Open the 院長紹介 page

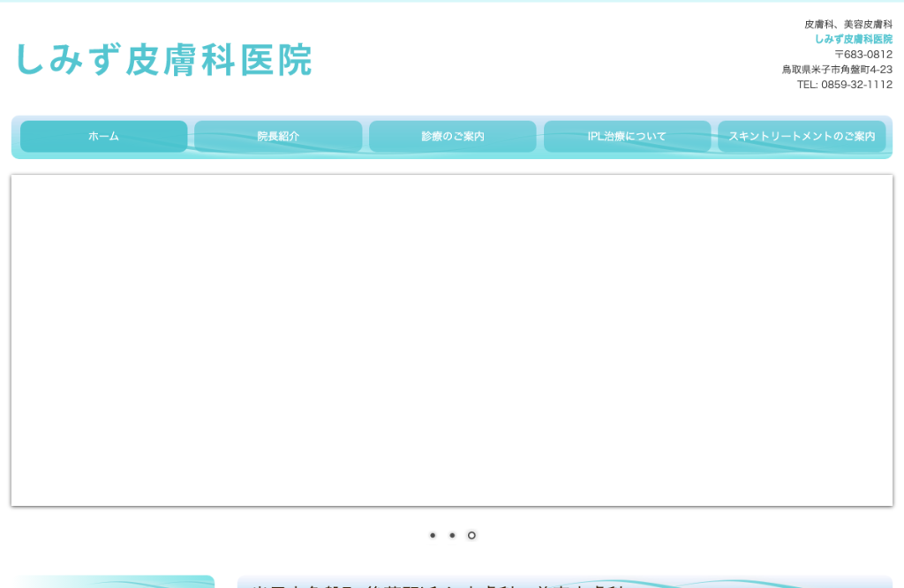(278, 137)
